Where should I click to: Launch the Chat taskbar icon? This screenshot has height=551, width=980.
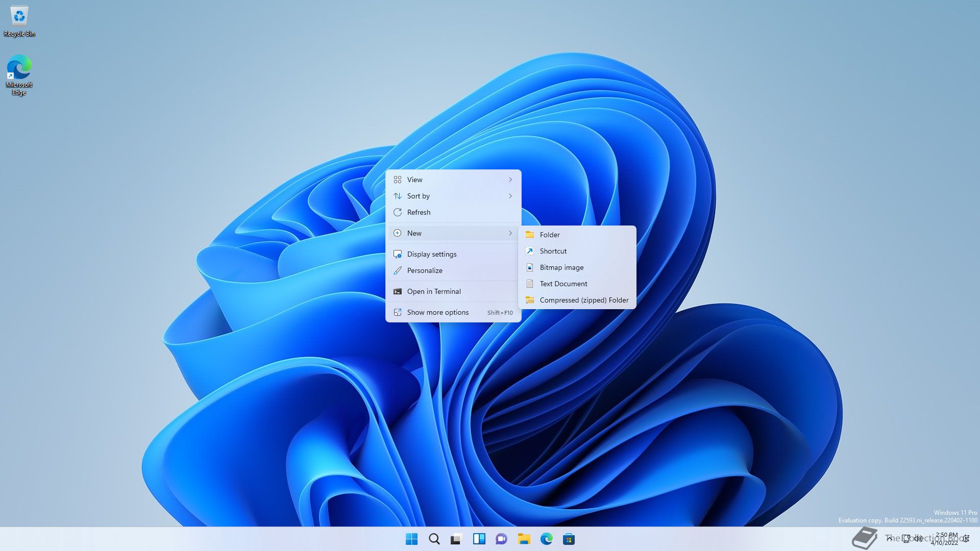(502, 539)
